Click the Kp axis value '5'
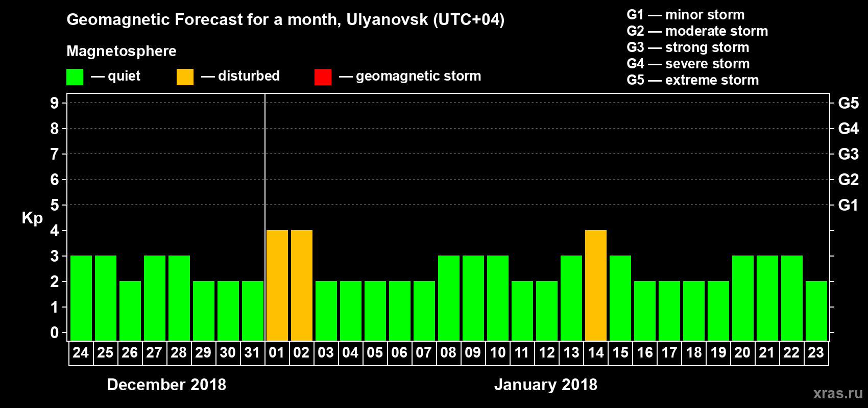Screen dimensions: 868x408 click(x=55, y=205)
